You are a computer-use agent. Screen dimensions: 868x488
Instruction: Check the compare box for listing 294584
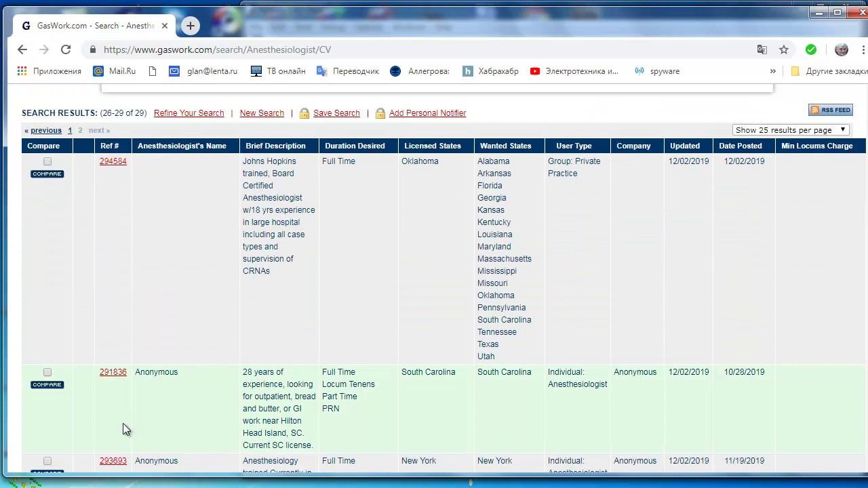pos(47,161)
